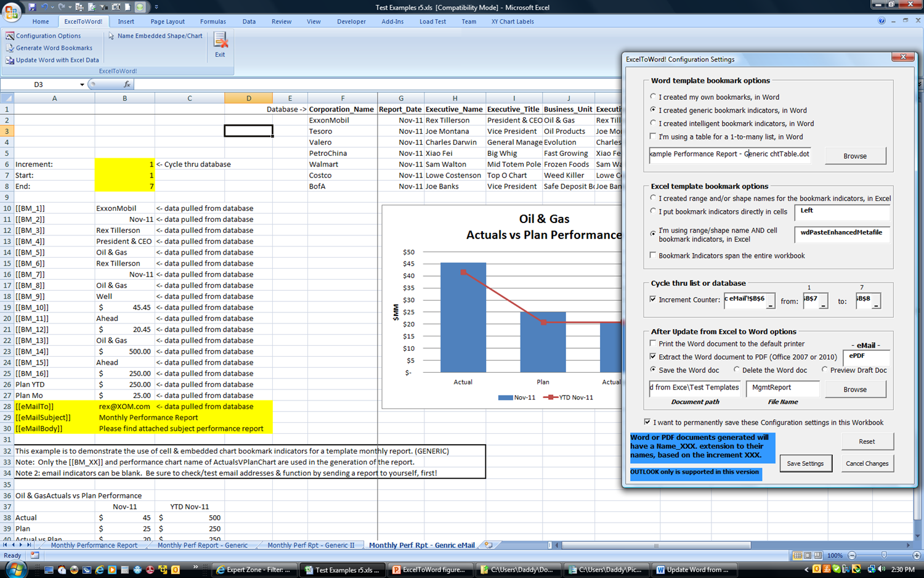Viewport: 924px width, 578px height.
Task: Switch to Page Layout view icon
Action: tap(808, 555)
